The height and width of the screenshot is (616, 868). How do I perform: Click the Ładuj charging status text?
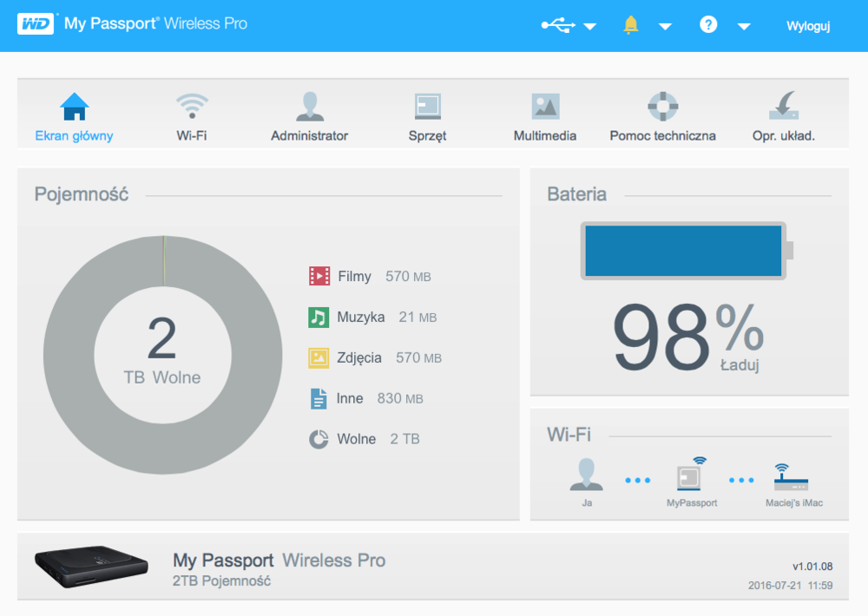(x=740, y=364)
